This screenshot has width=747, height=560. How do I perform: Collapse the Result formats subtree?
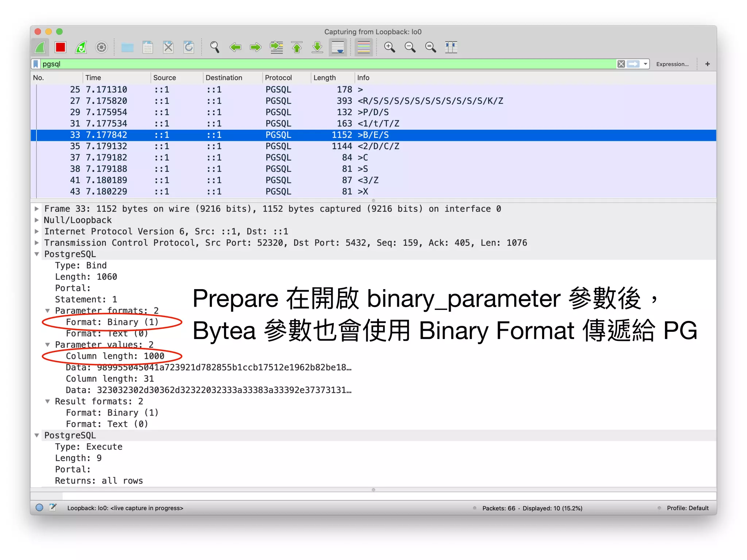pos(47,401)
